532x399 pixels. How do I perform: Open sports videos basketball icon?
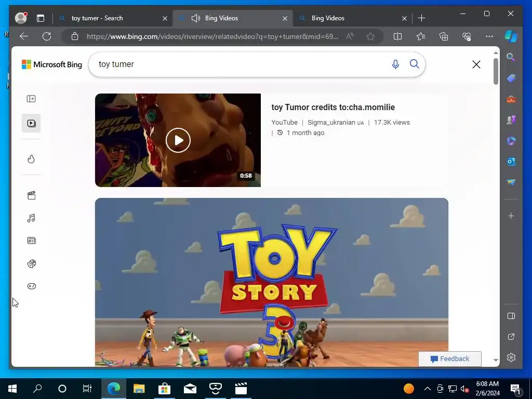32,263
